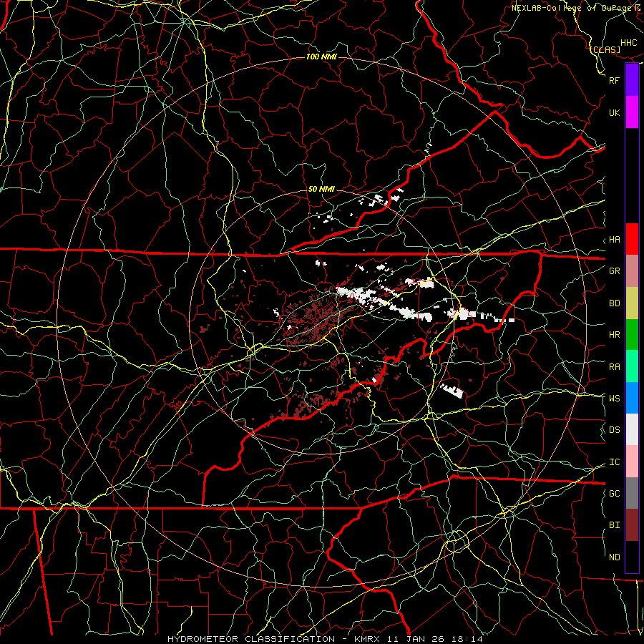This screenshot has height=644, width=644.
Task: Click the blue WS legend swatch
Action: [632, 398]
